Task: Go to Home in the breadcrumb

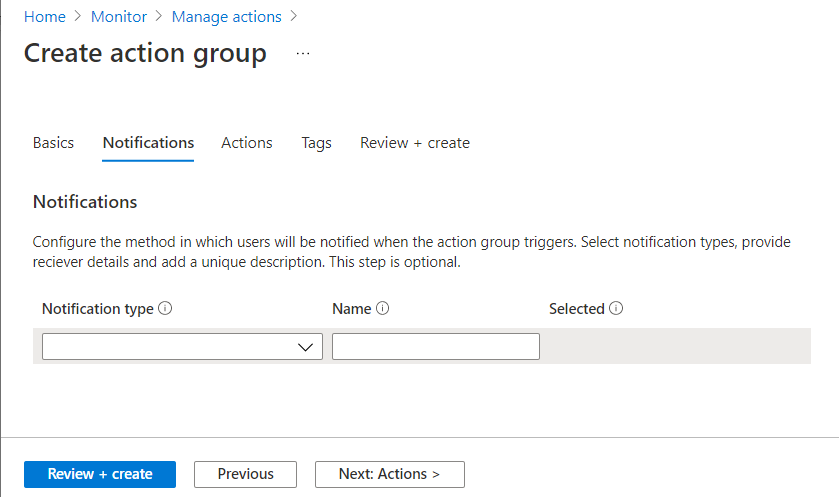Action: 45,17
